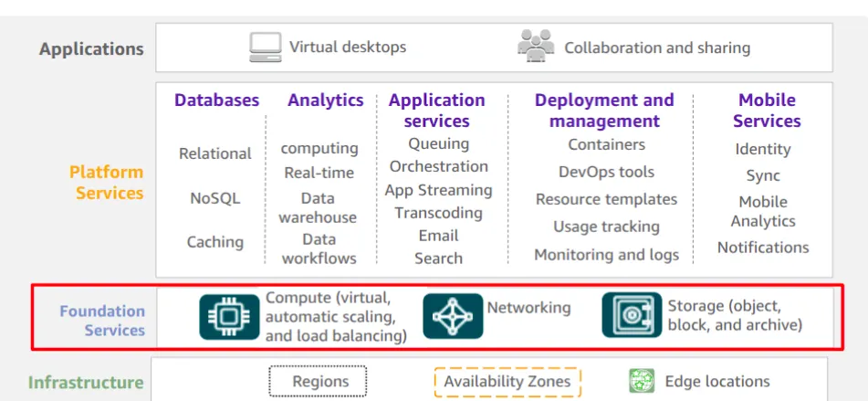This screenshot has height=401, width=868.
Task: Click DevOps tools text
Action: coord(607,173)
